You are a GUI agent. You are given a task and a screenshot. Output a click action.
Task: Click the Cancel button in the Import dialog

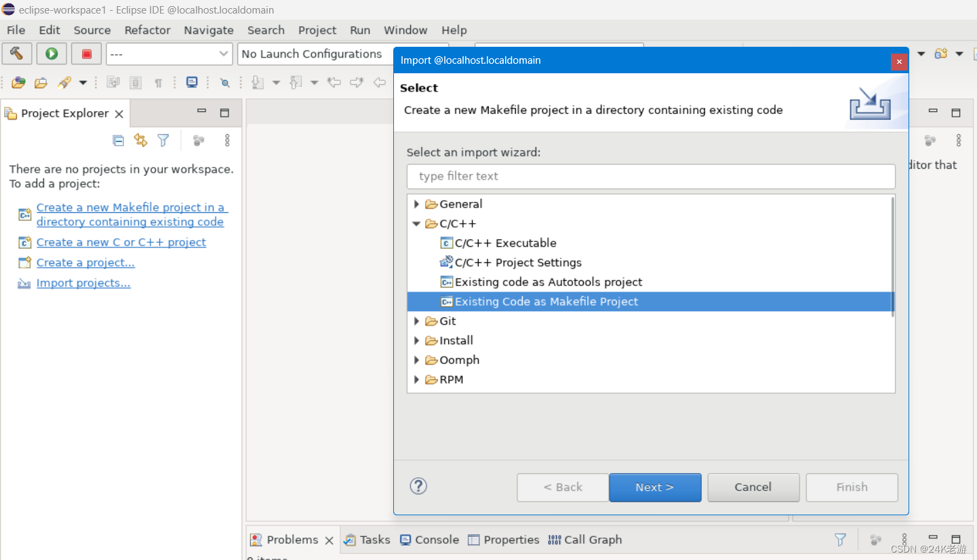pos(753,487)
